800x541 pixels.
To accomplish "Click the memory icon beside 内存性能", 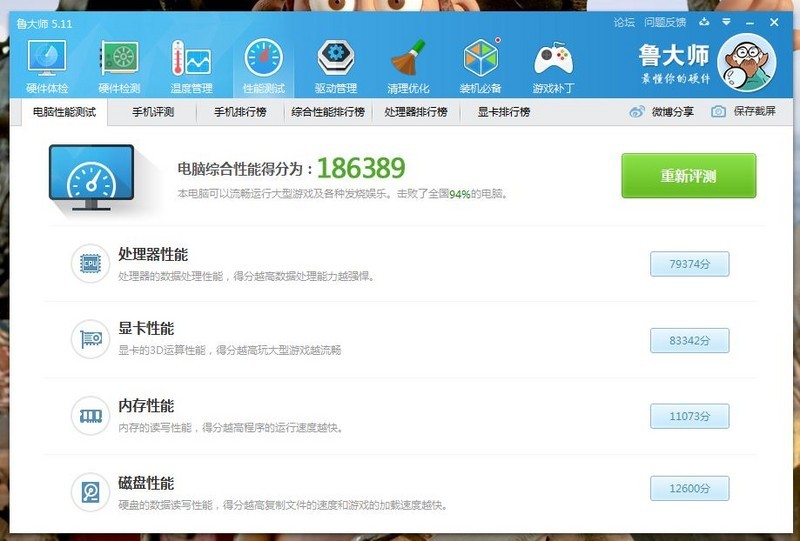I will (x=90, y=415).
